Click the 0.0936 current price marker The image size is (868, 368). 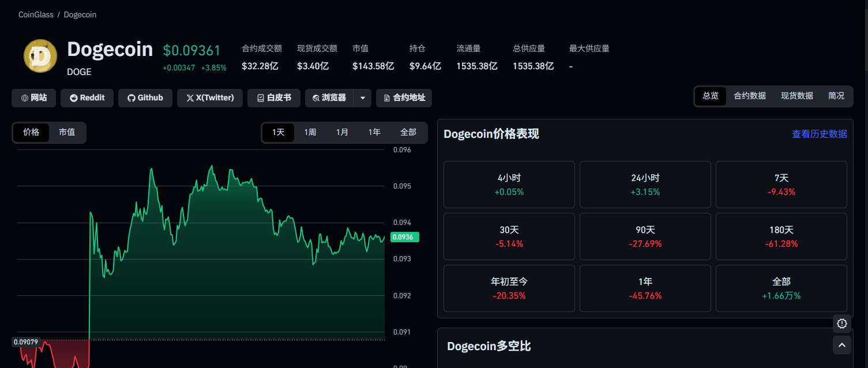405,237
